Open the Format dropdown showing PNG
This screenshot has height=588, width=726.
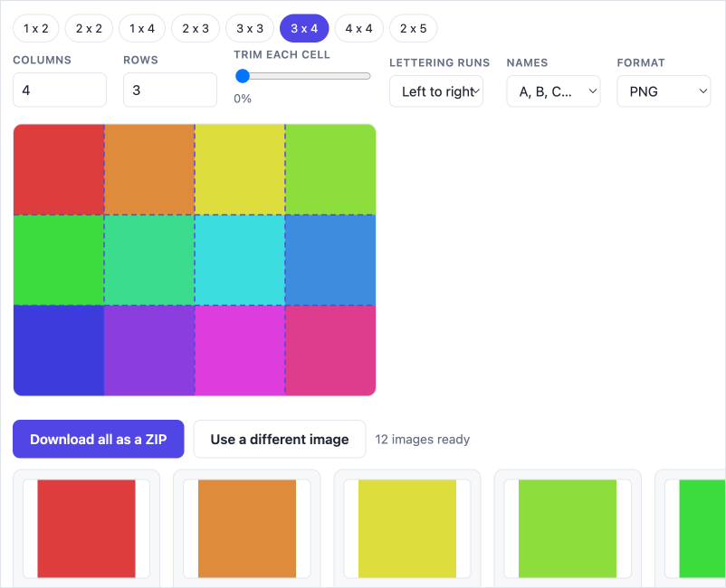(x=664, y=91)
